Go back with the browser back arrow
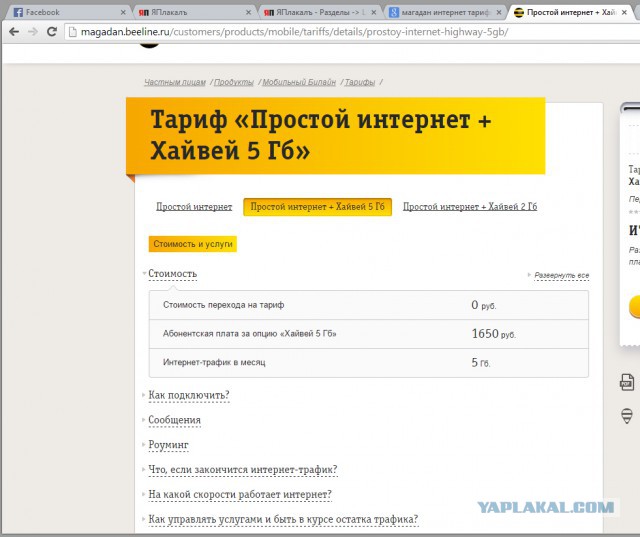This screenshot has height=537, width=640. (x=14, y=31)
